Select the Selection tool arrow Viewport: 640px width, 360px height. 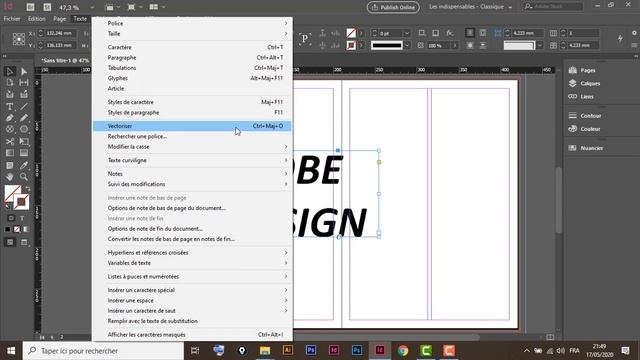pos(10,71)
